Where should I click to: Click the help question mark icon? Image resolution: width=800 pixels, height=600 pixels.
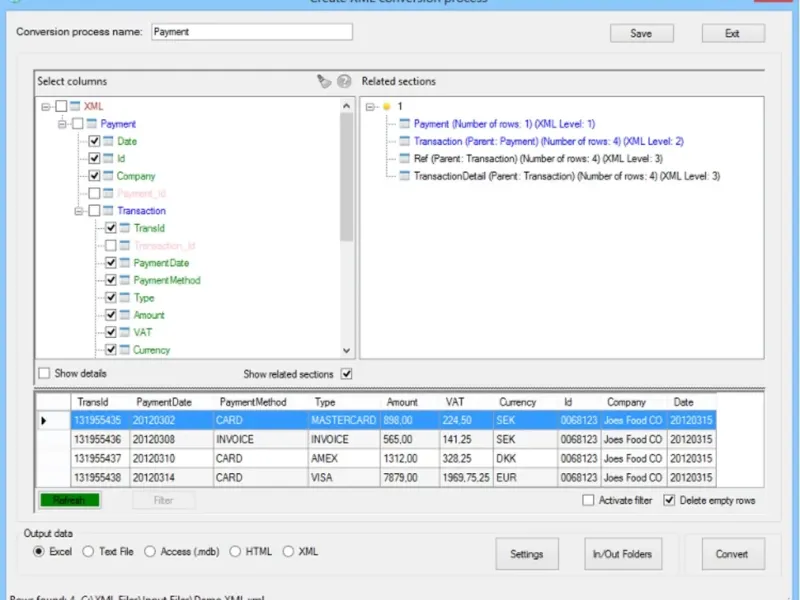(x=344, y=82)
